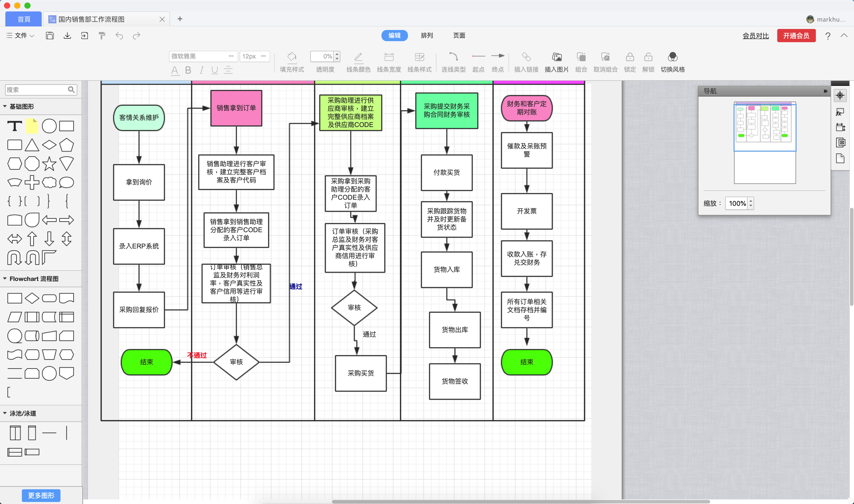Click 开通会员 button
Screen dimensions: 854x504
796,36
